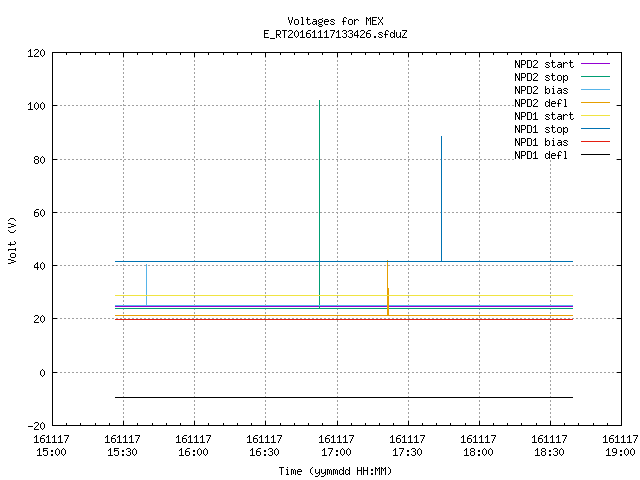Click the x-axis label 'Time (yymmdd HH:MM)'
Image resolution: width=640 pixels, height=480 pixels.
tap(335, 471)
